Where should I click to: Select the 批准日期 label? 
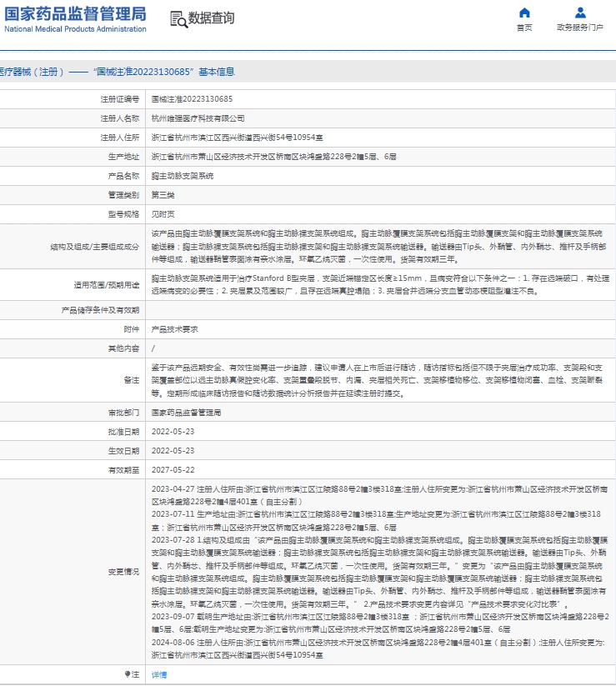click(x=124, y=432)
